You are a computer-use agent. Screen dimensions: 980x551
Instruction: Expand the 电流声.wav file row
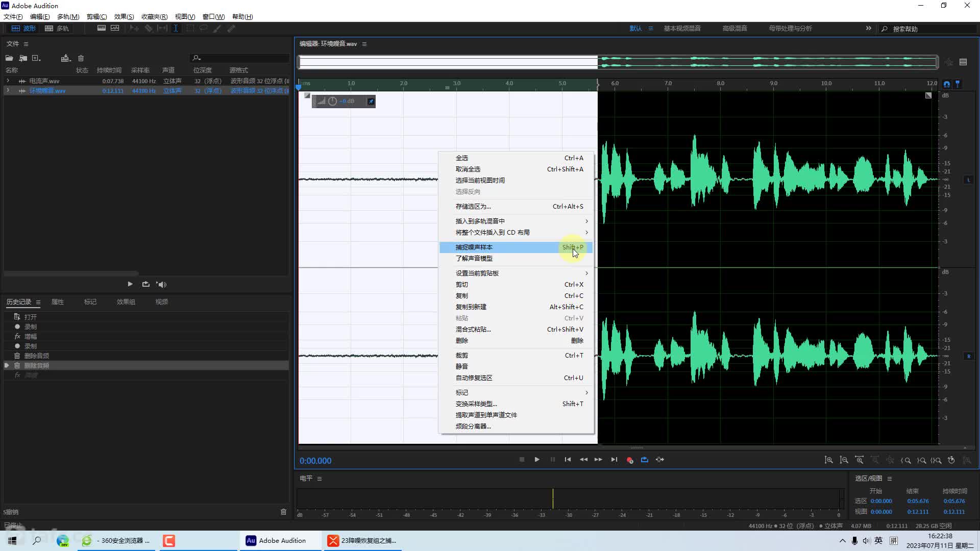(8, 81)
